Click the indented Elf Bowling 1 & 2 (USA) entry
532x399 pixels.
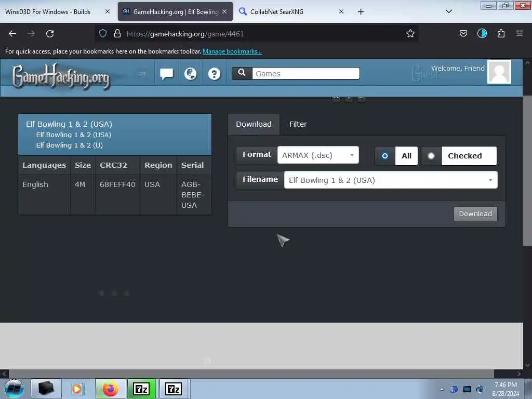click(74, 135)
